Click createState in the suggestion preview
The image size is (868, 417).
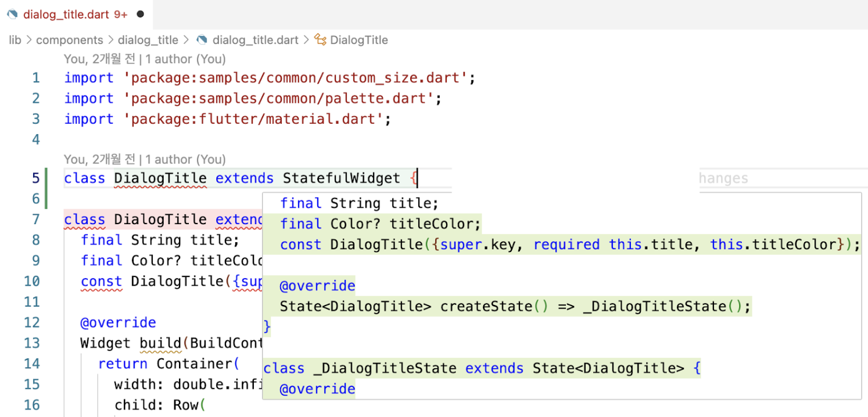[x=486, y=306]
